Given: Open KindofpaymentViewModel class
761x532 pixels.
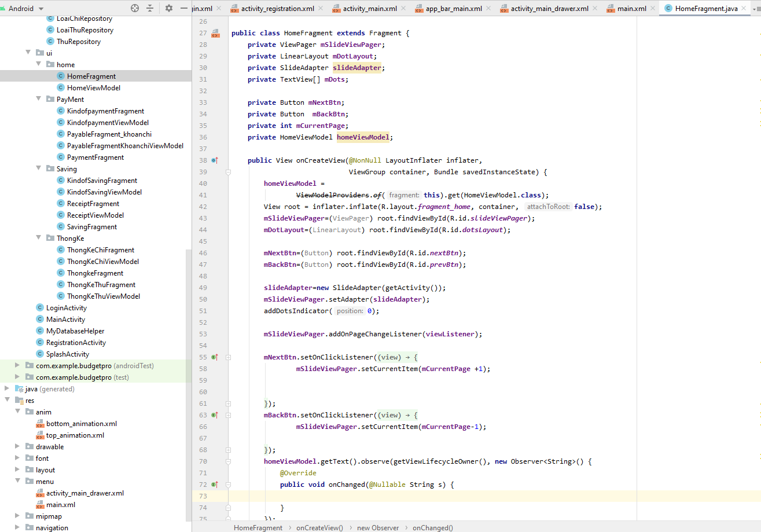Looking at the screenshot, I should [108, 122].
